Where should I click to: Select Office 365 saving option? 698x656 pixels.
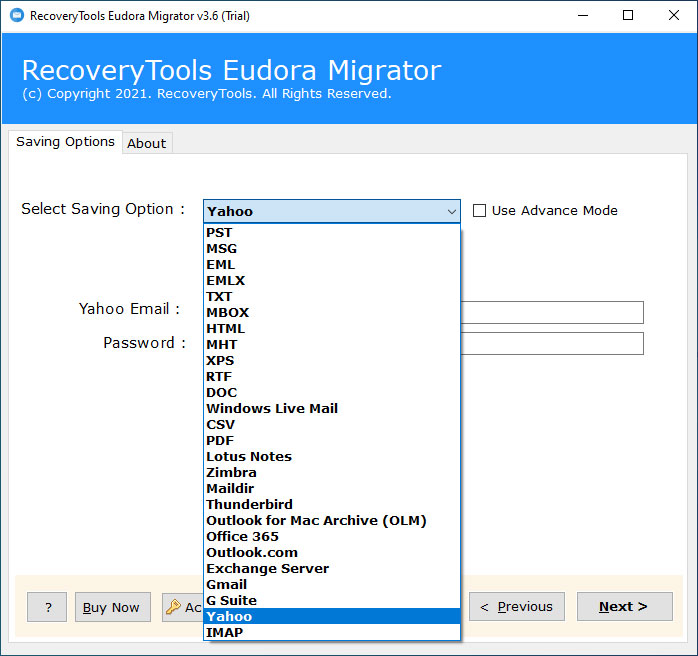[x=332, y=537]
